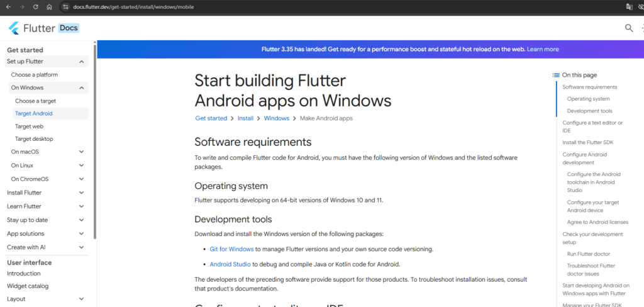Jump to Configure your target Android device
This screenshot has height=307, width=644.
pyautogui.click(x=593, y=206)
